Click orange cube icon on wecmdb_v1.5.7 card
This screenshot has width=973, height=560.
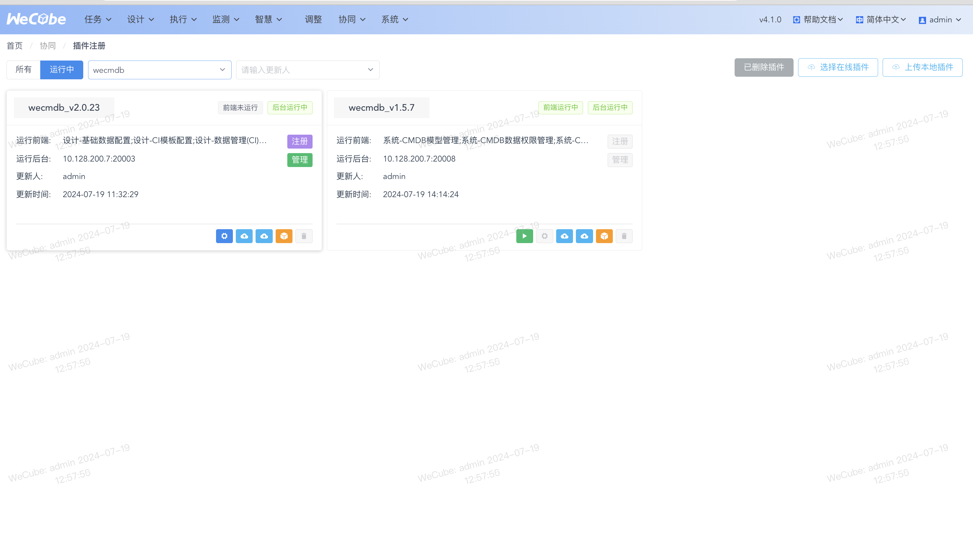(x=604, y=236)
